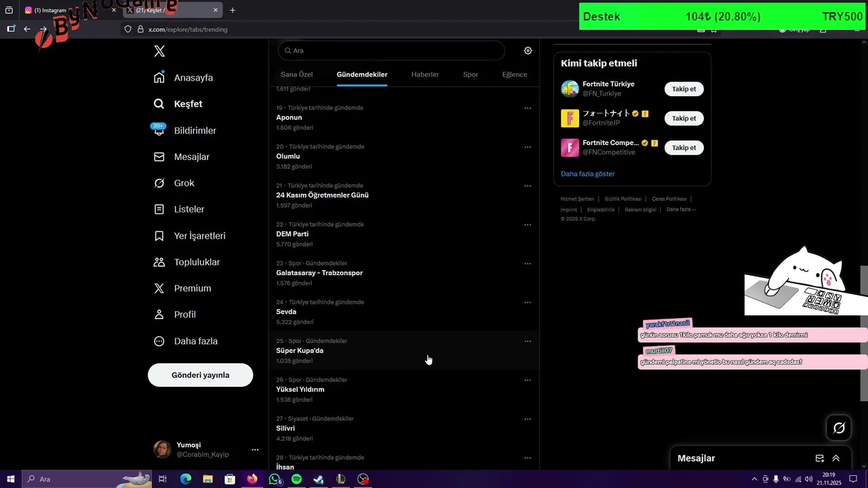Open Listeler page
Screen dimensions: 868x488
point(179,209)
